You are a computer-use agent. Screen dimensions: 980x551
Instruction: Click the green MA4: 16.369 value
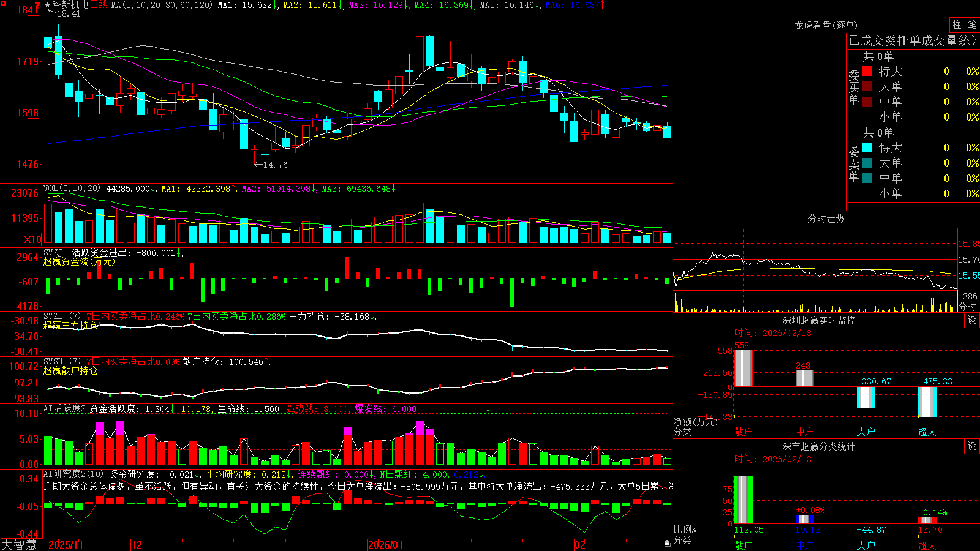442,5
